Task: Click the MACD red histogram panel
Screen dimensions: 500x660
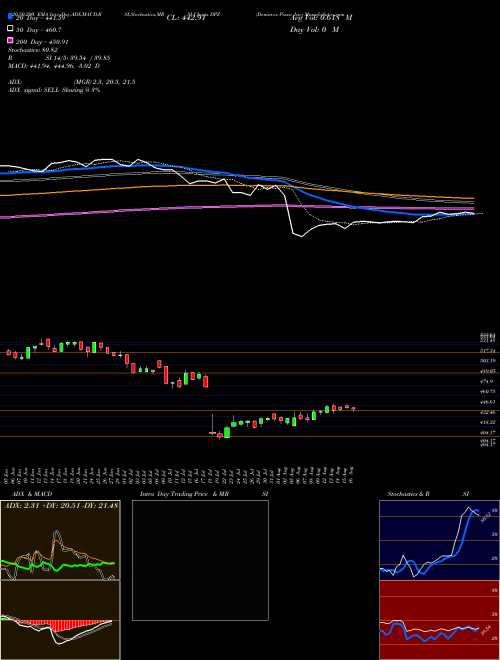Action: click(60, 620)
